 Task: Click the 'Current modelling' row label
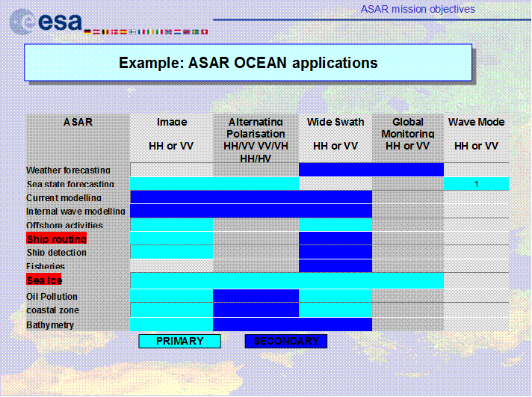64,197
